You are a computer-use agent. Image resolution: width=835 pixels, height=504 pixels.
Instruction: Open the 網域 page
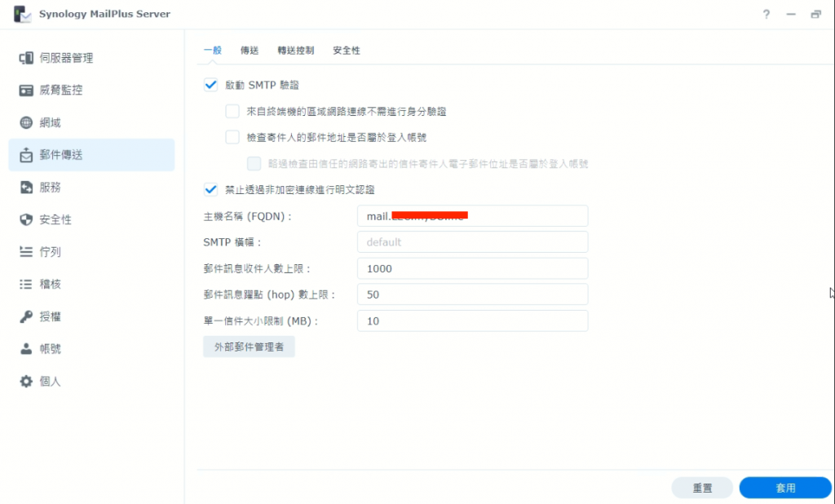click(x=91, y=122)
